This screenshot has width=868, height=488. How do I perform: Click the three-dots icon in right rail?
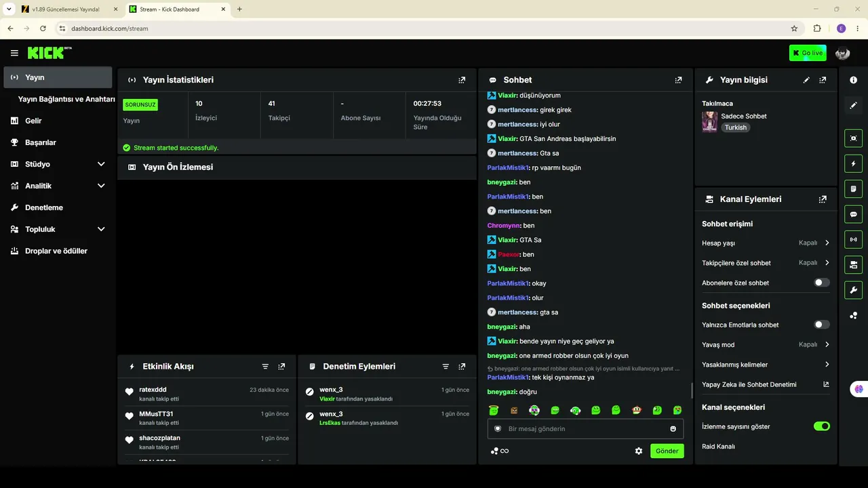point(853,315)
